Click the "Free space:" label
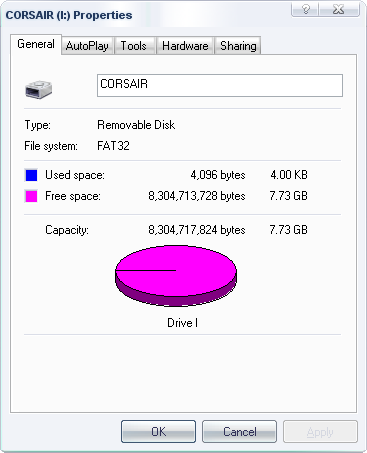This screenshot has height=453, width=367. click(73, 196)
